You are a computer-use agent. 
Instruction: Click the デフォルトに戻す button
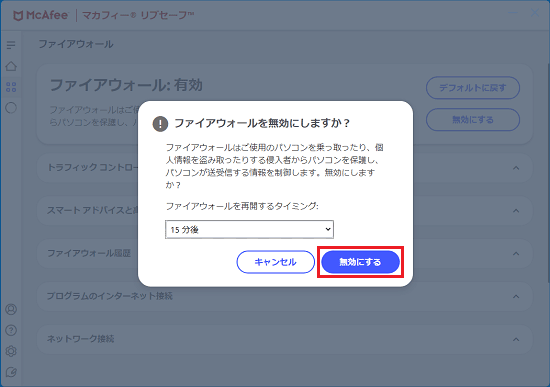473,88
